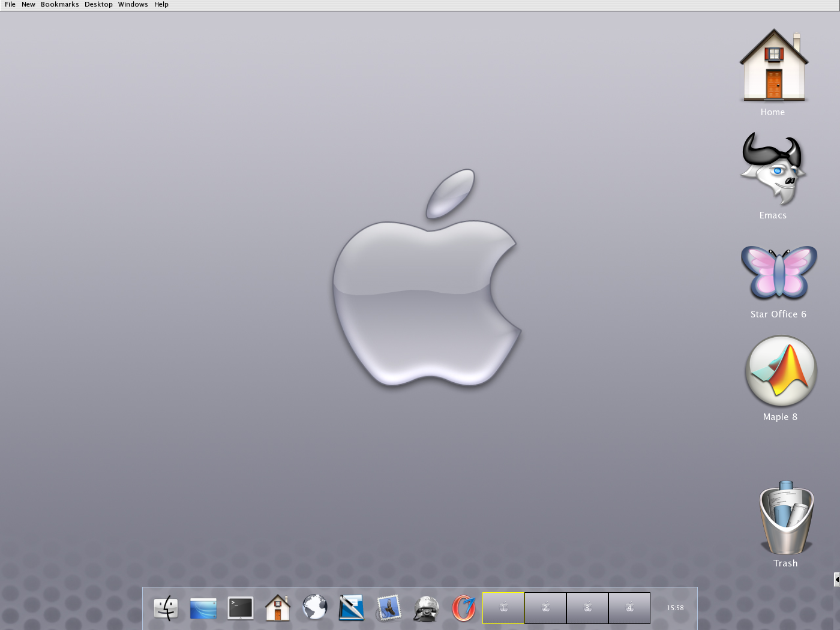Click the panel hide arrow at right edge
Screen dimensions: 840x630
(837, 580)
